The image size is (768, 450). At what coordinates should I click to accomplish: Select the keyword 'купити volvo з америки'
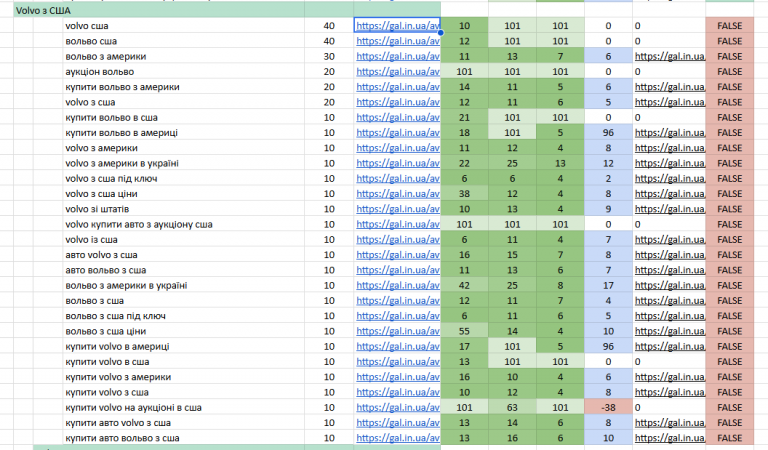point(118,377)
